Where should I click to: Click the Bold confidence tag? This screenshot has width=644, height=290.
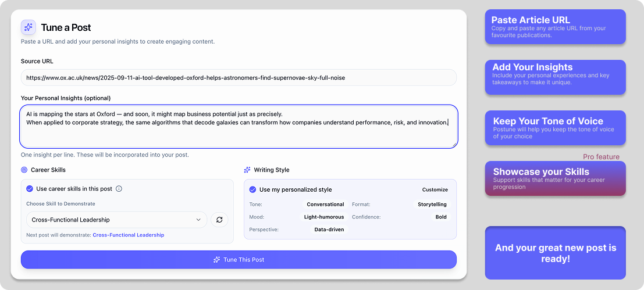441,217
